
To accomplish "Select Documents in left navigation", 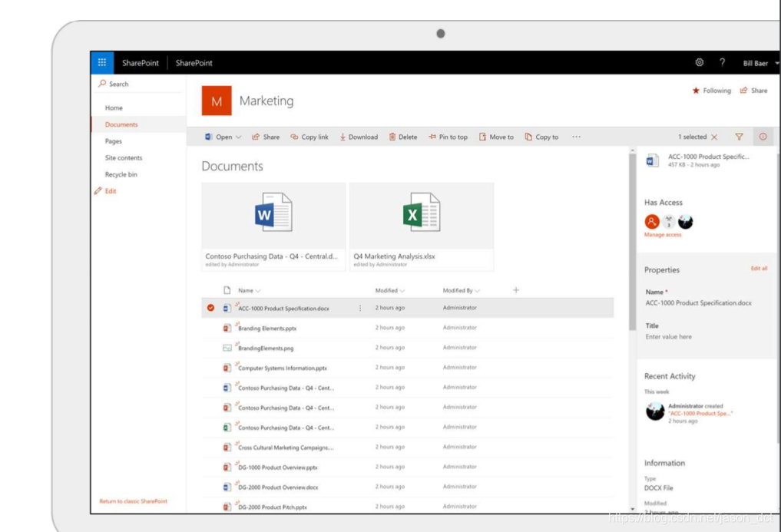I will (121, 124).
